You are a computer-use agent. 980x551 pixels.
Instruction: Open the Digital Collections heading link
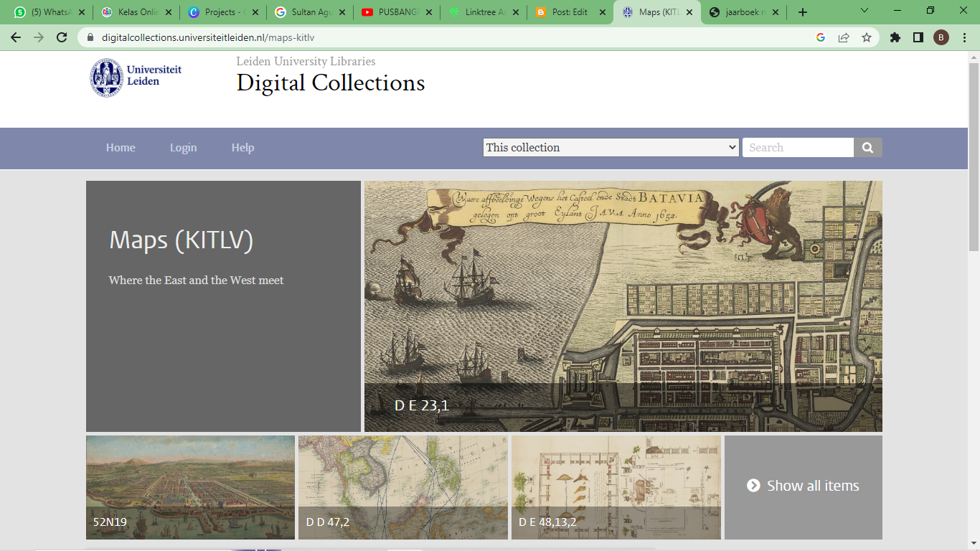point(331,83)
